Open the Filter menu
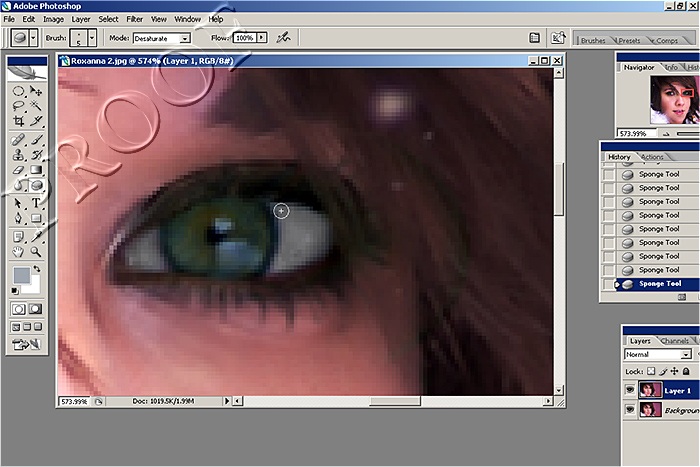Screen dimensions: 700x467 click(x=134, y=19)
